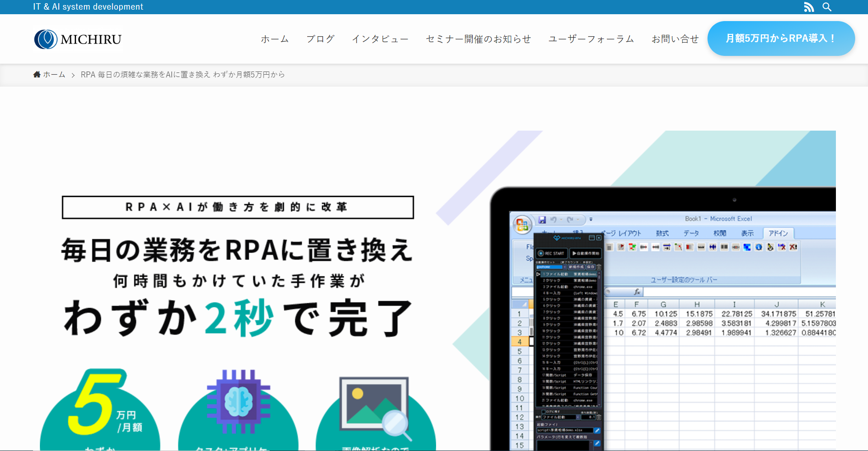
Task: Click the Save icon on Excel's Quick Access Toolbar
Action: click(x=542, y=220)
